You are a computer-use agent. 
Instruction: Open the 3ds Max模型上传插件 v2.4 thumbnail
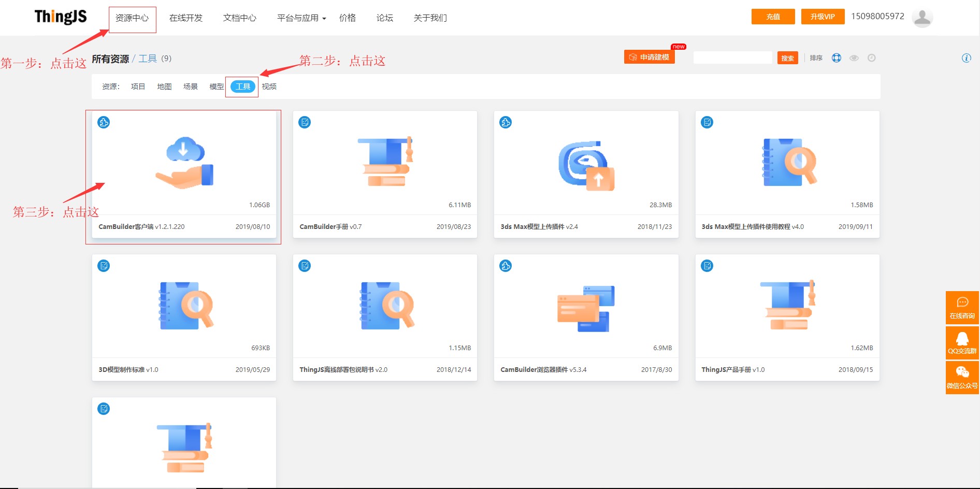586,165
